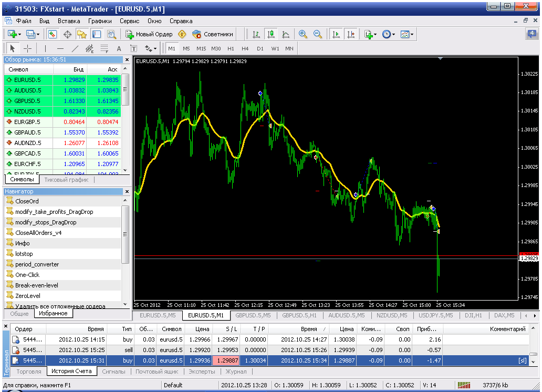Image resolution: width=542 pixels, height=392 pixels.
Task: Select the Break-even-level script
Action: [63, 285]
